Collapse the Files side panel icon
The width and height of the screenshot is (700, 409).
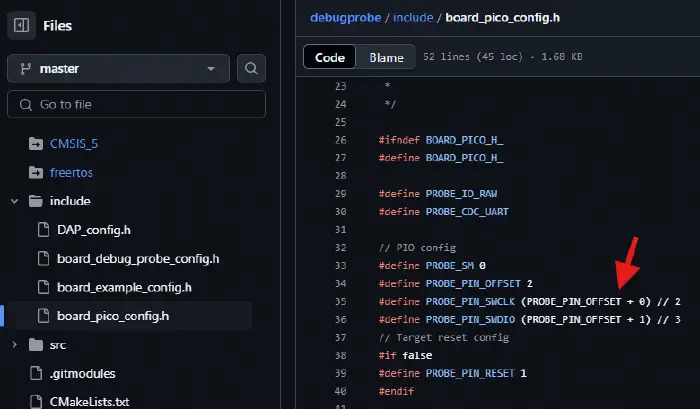(x=22, y=26)
